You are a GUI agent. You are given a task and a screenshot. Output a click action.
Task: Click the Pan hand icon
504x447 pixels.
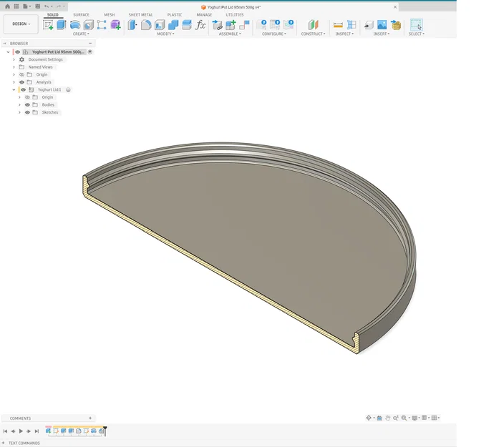[x=387, y=418]
